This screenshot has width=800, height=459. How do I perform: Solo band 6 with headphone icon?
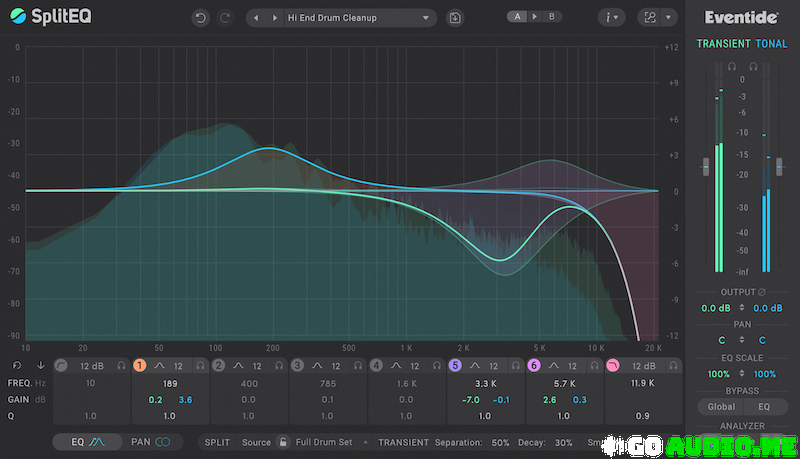tap(594, 366)
